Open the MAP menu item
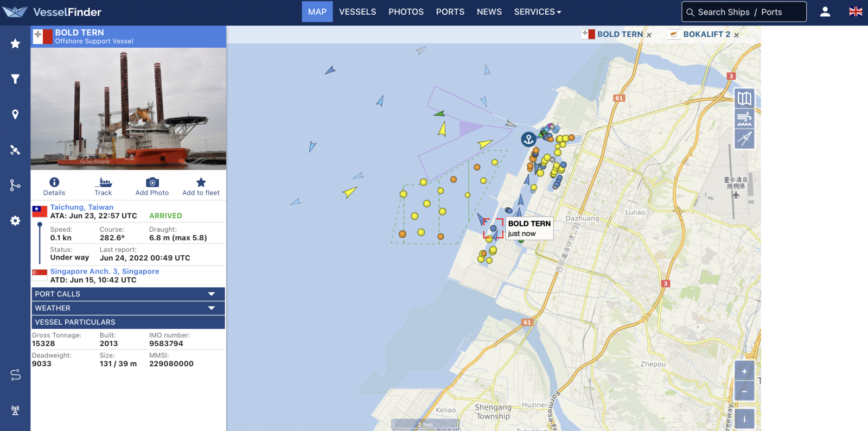Viewport: 868px width, 431px height. 317,11
